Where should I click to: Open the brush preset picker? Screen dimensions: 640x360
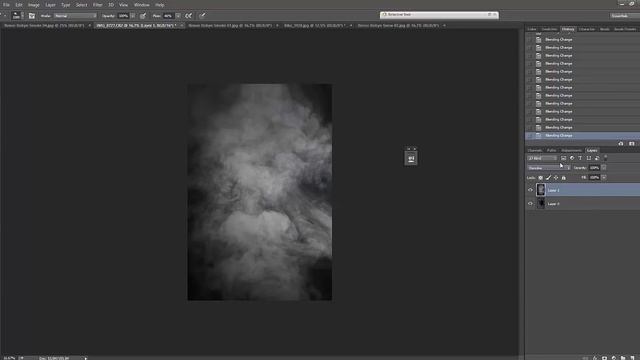pyautogui.click(x=17, y=16)
